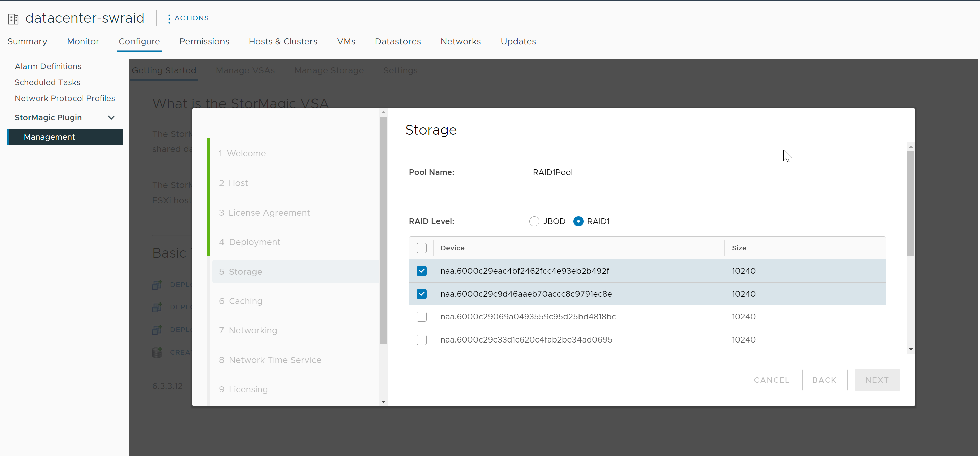Open the VMs tab

tap(346, 41)
